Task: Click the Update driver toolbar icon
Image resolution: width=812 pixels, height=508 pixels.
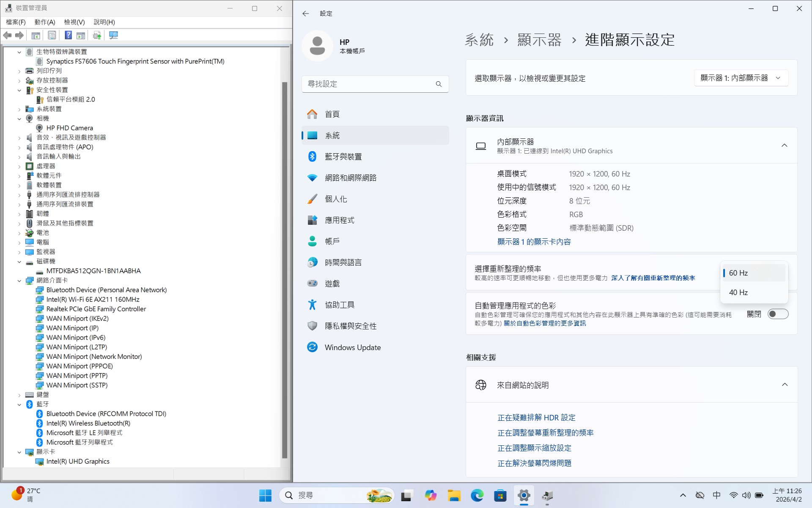Action: point(97,35)
